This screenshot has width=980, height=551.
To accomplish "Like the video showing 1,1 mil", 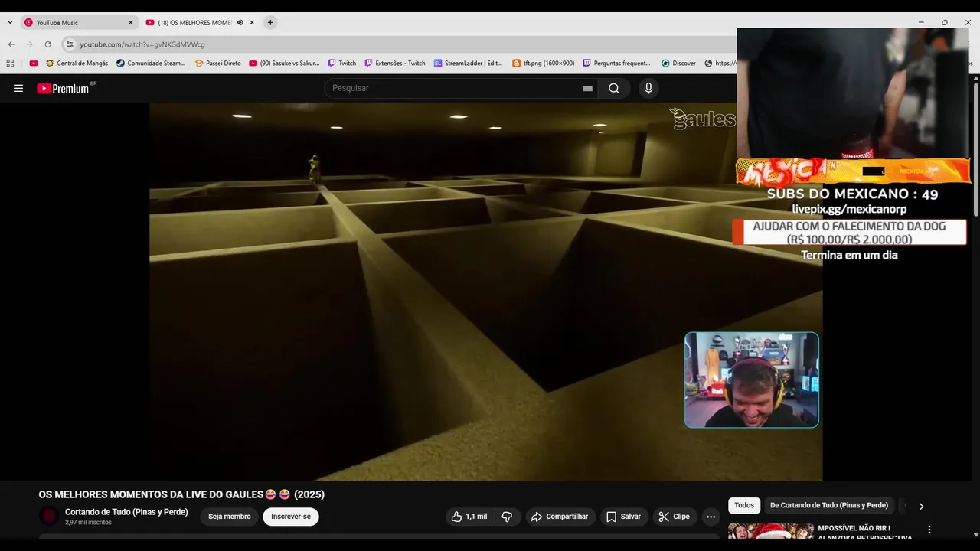I will pos(469,517).
